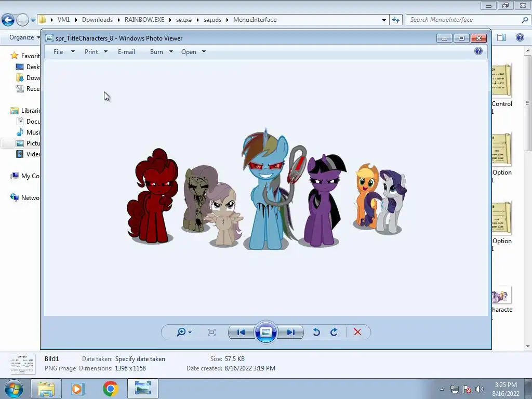532x399 pixels.
Task: Open Action Center flag icon
Action: pyautogui.click(x=467, y=389)
